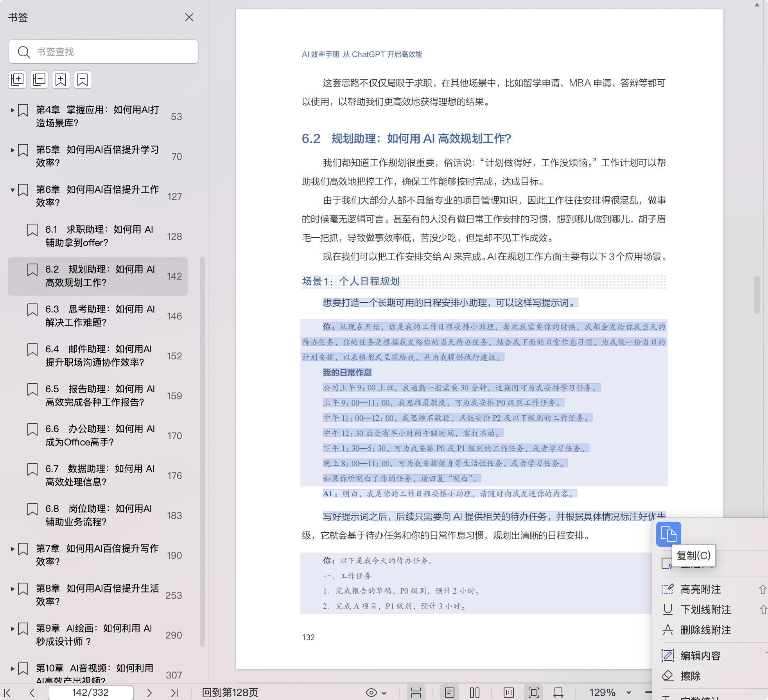Open the eye mode dropdown arrow

384,693
